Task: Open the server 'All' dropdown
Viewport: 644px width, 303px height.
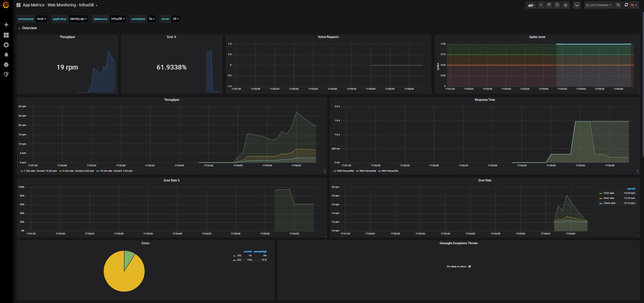Action: [x=176, y=19]
